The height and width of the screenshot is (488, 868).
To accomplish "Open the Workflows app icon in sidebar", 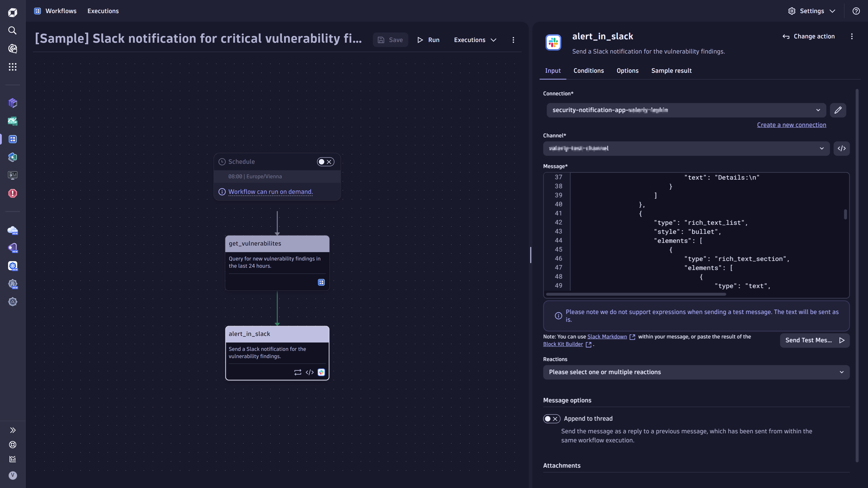I will coord(12,139).
